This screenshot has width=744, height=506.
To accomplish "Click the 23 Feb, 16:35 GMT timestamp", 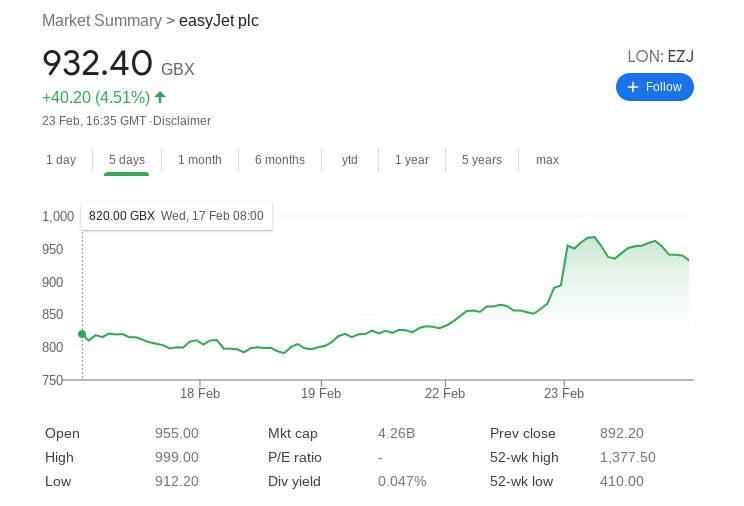I will click(x=94, y=121).
